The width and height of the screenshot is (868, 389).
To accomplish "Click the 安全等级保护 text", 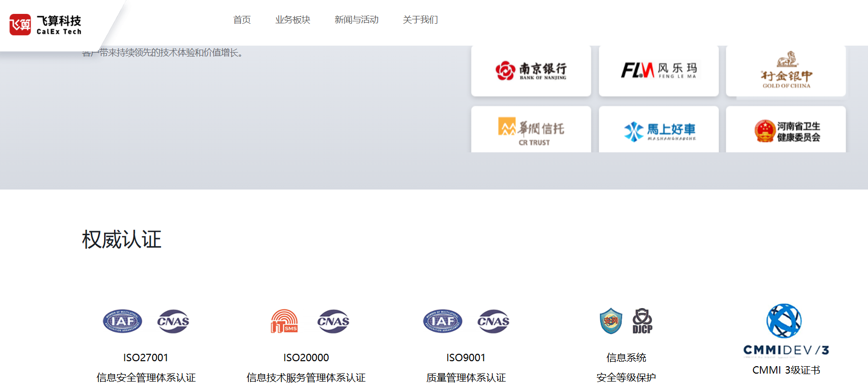I will click(626, 378).
